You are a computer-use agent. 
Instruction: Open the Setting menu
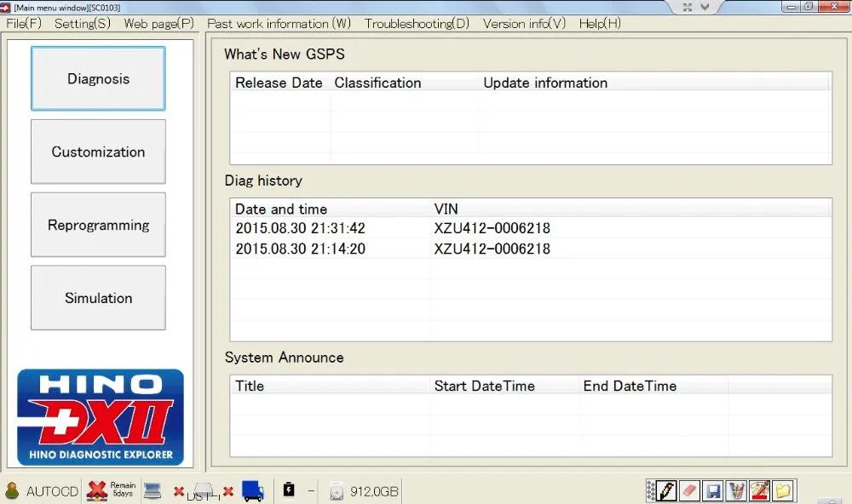pos(82,24)
